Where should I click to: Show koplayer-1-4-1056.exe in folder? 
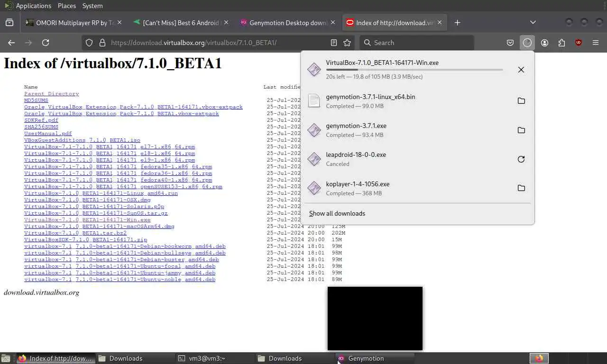point(521,188)
